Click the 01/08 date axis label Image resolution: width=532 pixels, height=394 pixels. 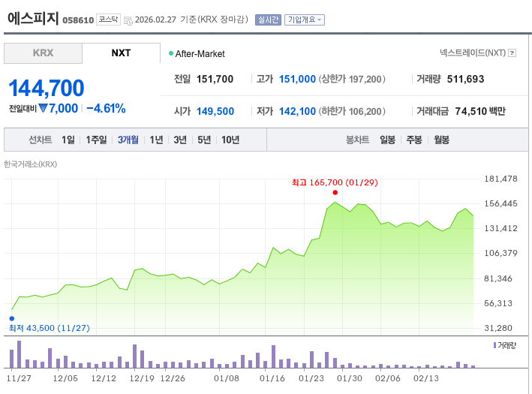tap(227, 378)
